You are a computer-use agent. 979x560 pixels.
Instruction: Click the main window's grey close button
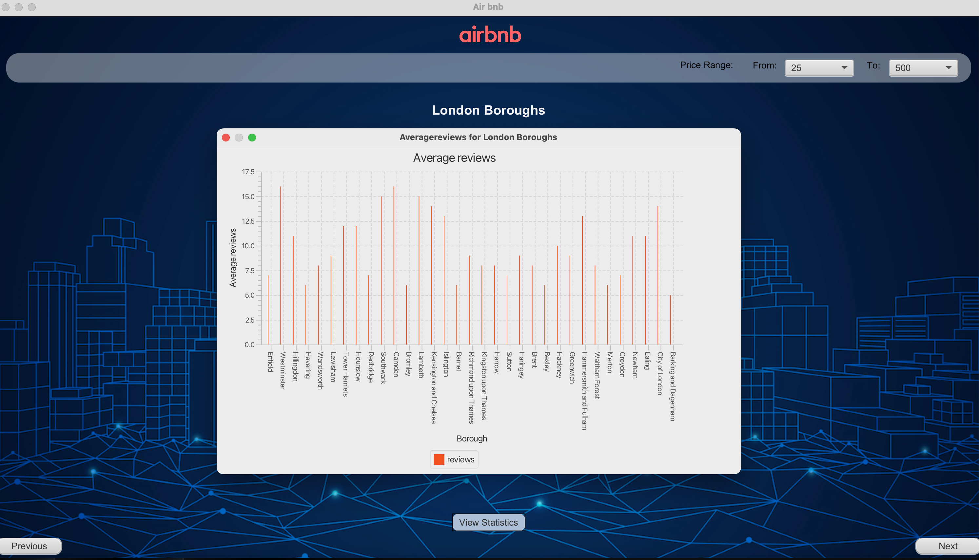5,7
